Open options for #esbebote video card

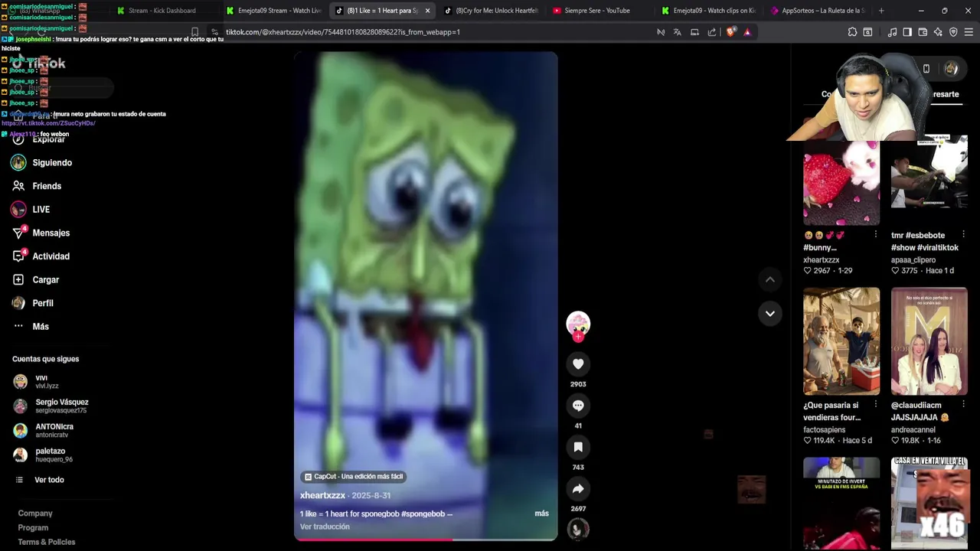coord(963,235)
